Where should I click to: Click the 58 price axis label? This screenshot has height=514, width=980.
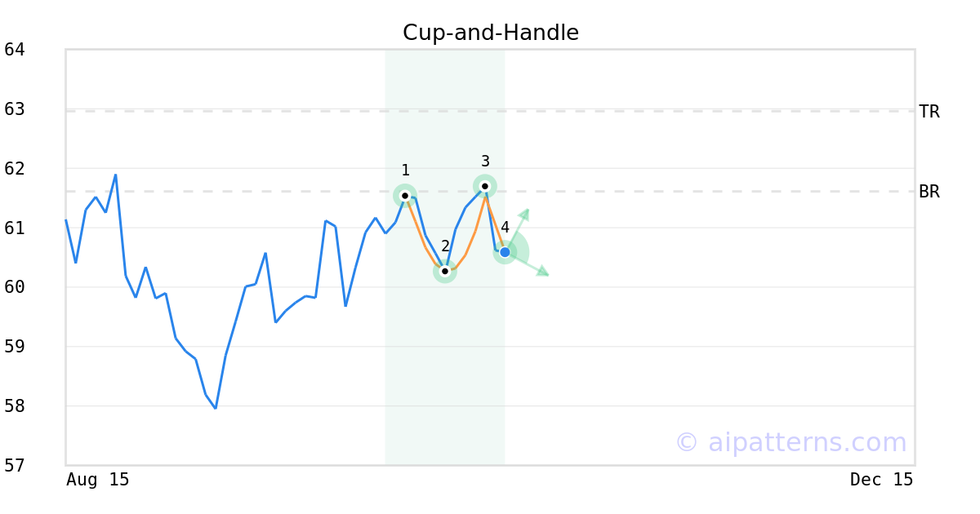click(x=15, y=406)
